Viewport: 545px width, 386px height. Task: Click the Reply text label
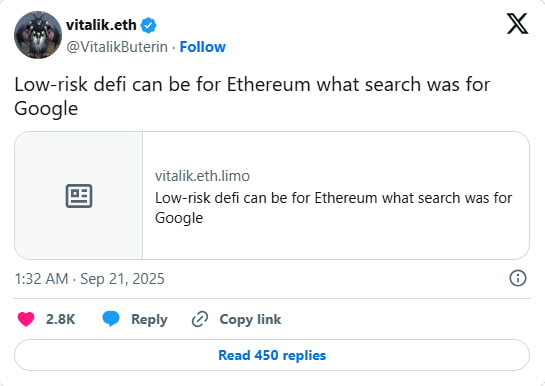tap(149, 319)
